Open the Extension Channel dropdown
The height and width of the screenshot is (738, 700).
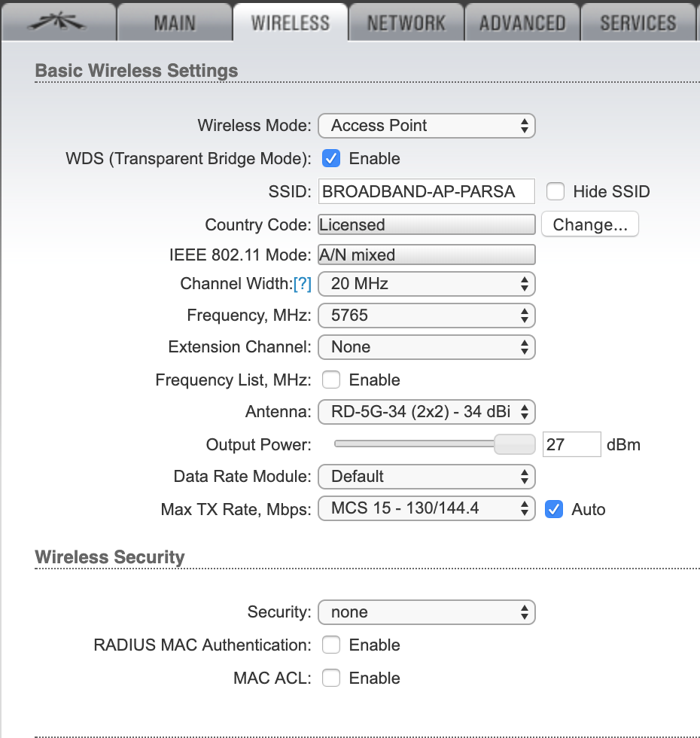coord(426,347)
